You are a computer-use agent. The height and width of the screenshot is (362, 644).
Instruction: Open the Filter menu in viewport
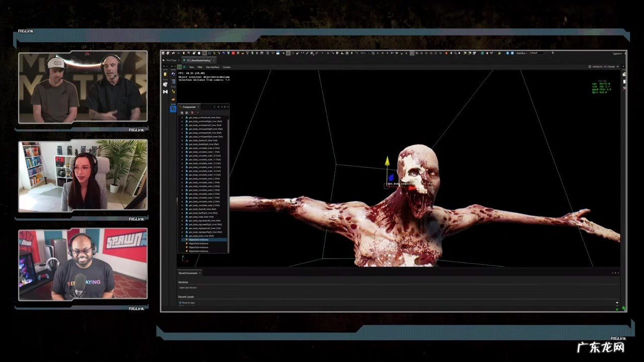click(x=200, y=67)
